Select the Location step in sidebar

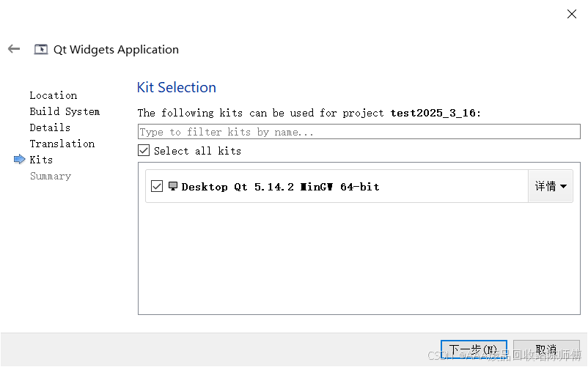54,95
